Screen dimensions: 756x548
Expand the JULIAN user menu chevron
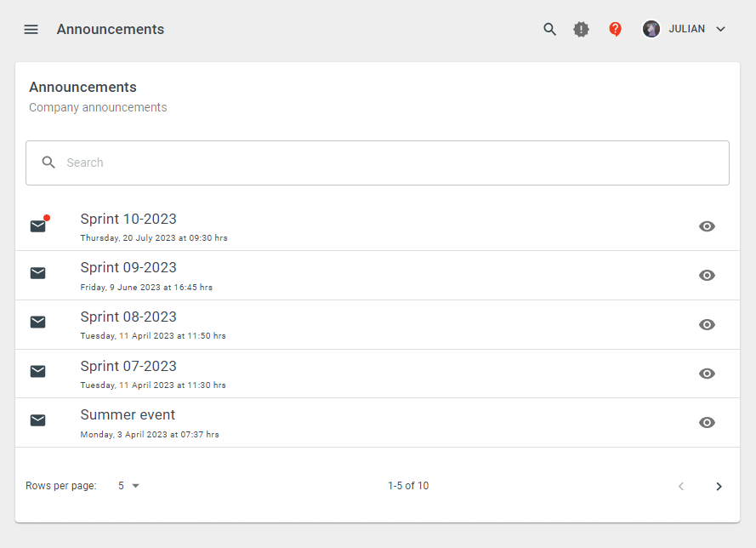click(x=721, y=29)
